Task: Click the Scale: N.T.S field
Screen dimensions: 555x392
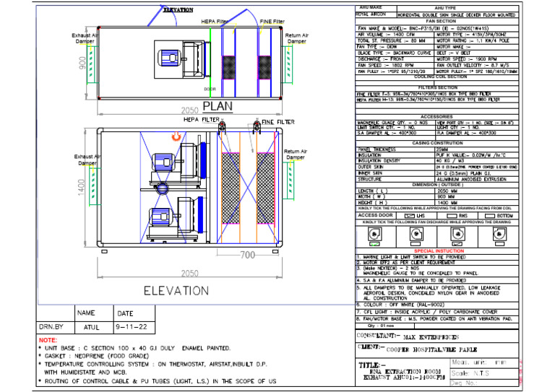Action: point(484,373)
